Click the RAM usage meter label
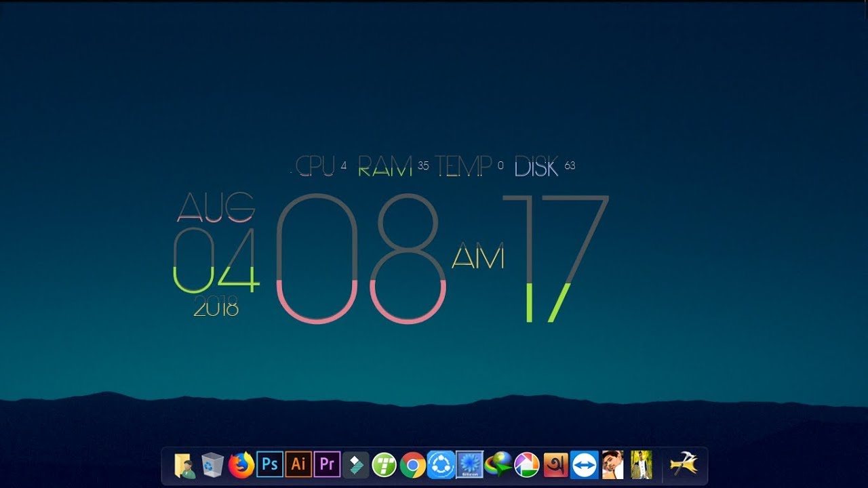This screenshot has width=868, height=488. (x=385, y=166)
